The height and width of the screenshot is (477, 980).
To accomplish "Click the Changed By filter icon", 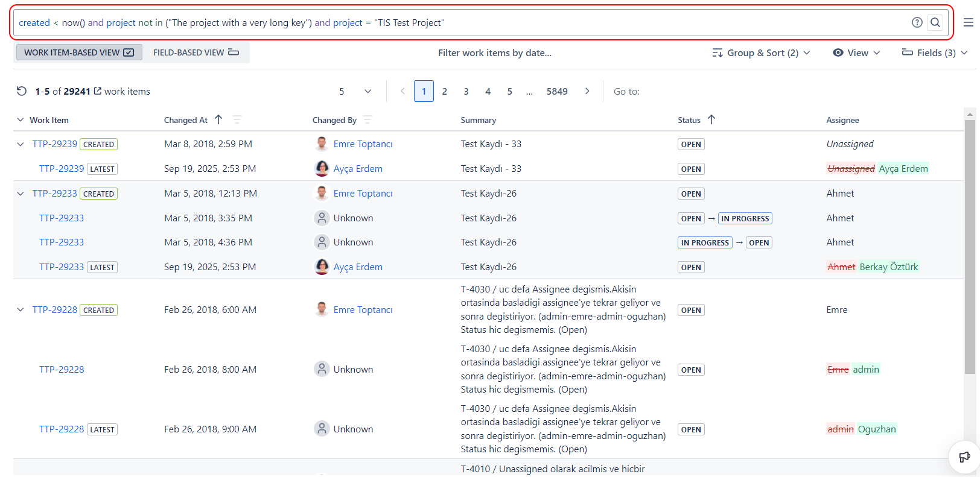I will (367, 120).
